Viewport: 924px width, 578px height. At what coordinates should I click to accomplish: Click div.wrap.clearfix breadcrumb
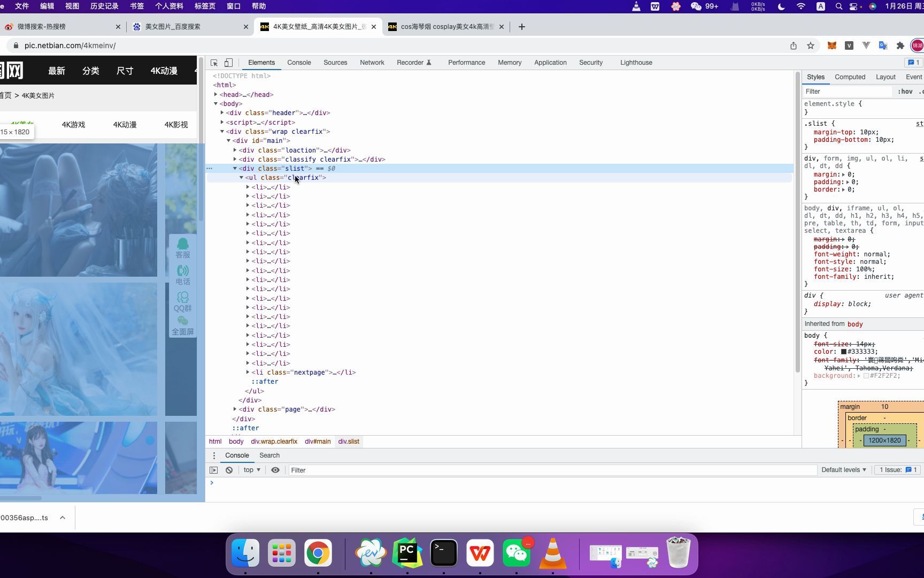[274, 442]
